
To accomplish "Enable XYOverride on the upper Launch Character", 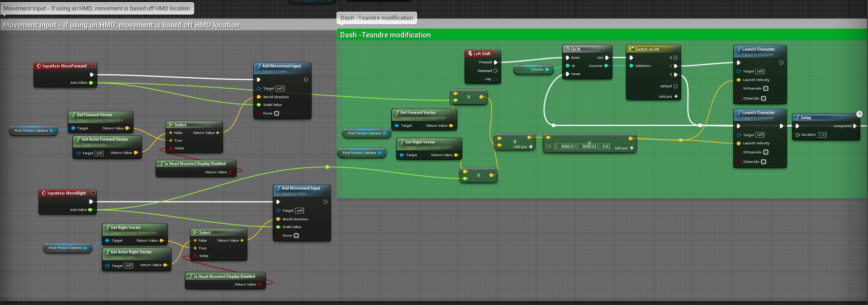I will [x=766, y=89].
